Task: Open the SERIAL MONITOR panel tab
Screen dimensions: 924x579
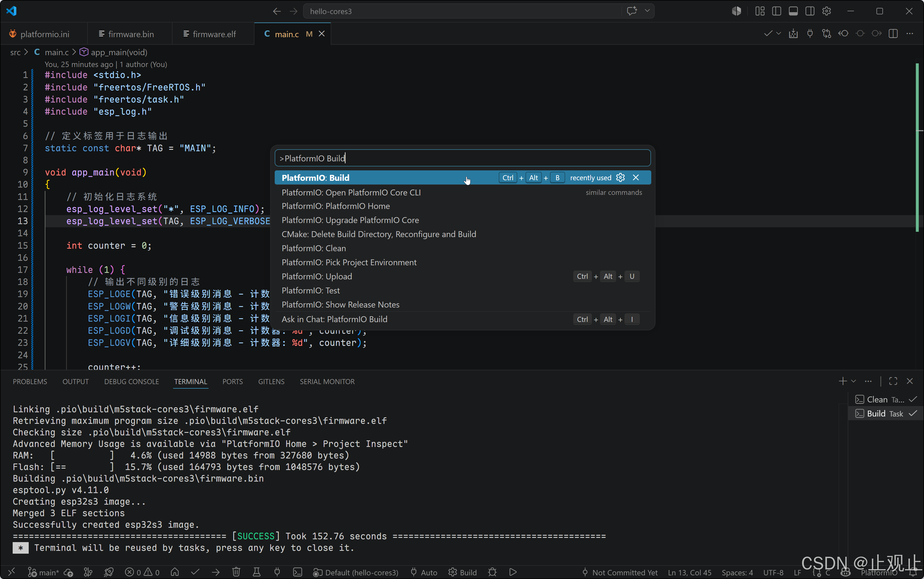Action: coord(327,381)
